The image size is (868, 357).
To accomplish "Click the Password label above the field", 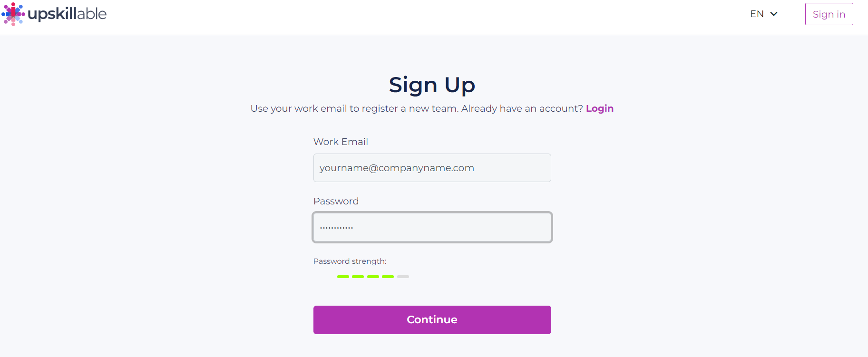I will tap(336, 201).
